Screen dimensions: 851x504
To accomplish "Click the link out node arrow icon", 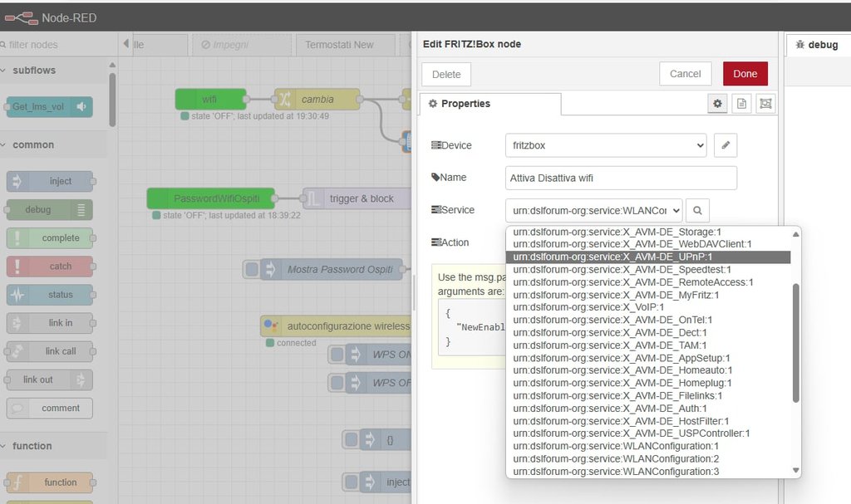I will [81, 379].
